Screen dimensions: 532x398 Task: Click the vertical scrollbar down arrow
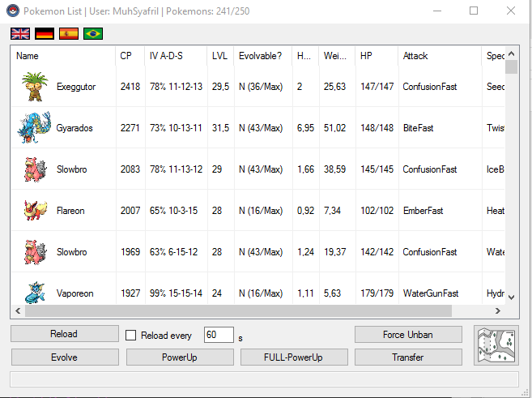(x=512, y=297)
